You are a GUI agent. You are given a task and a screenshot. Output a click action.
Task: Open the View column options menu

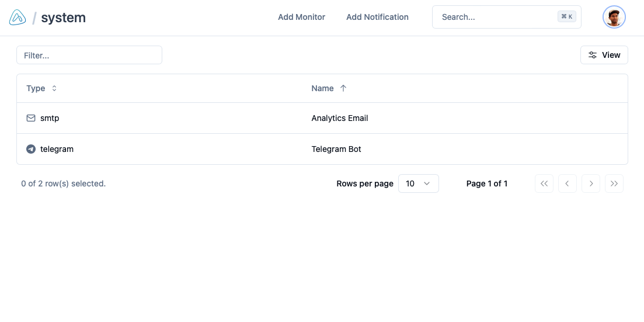604,55
